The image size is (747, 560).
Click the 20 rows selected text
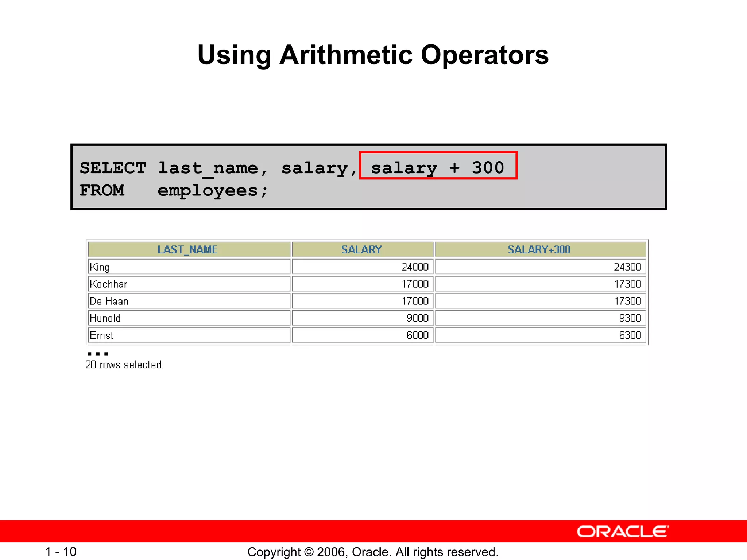click(124, 365)
